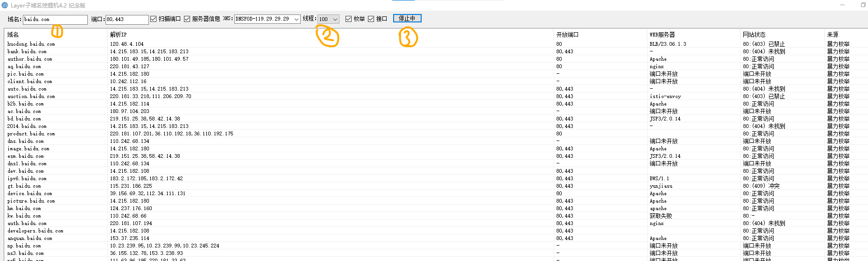Click the IP cell 124.237.176.160
This screenshot has width=868, height=261.
(131, 208)
